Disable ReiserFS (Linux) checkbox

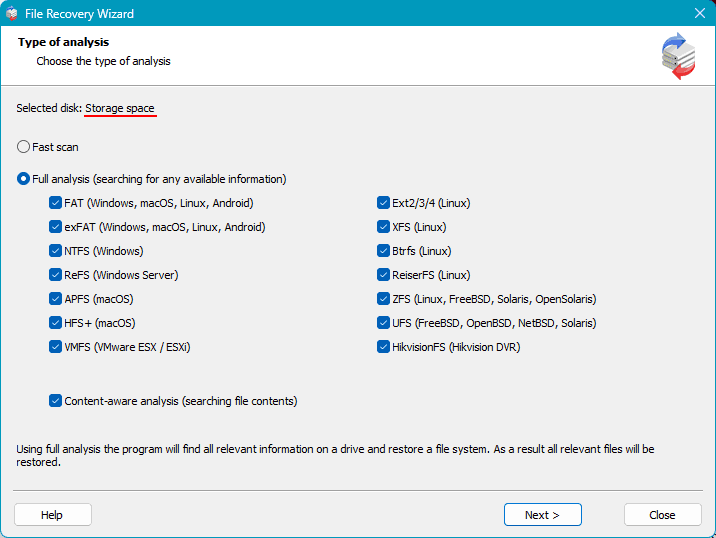pyautogui.click(x=383, y=274)
